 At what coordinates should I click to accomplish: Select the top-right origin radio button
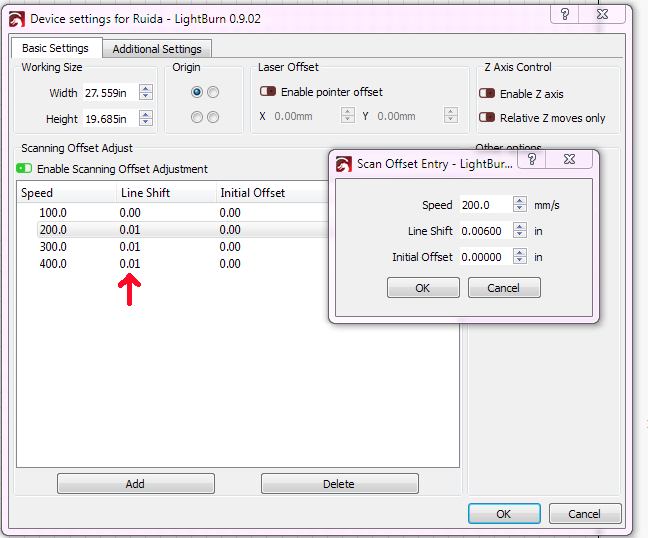tap(213, 92)
